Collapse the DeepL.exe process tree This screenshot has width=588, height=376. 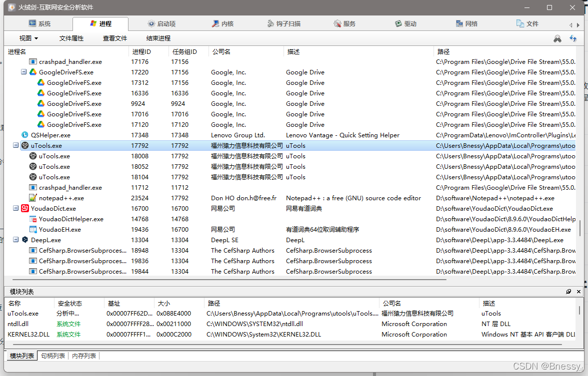pyautogui.click(x=16, y=239)
